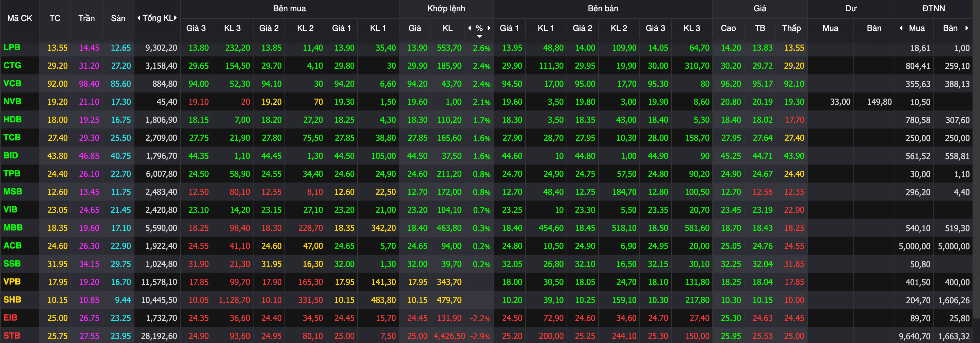Click the Dư group header
Image resolution: width=980 pixels, height=343 pixels.
pos(851,8)
